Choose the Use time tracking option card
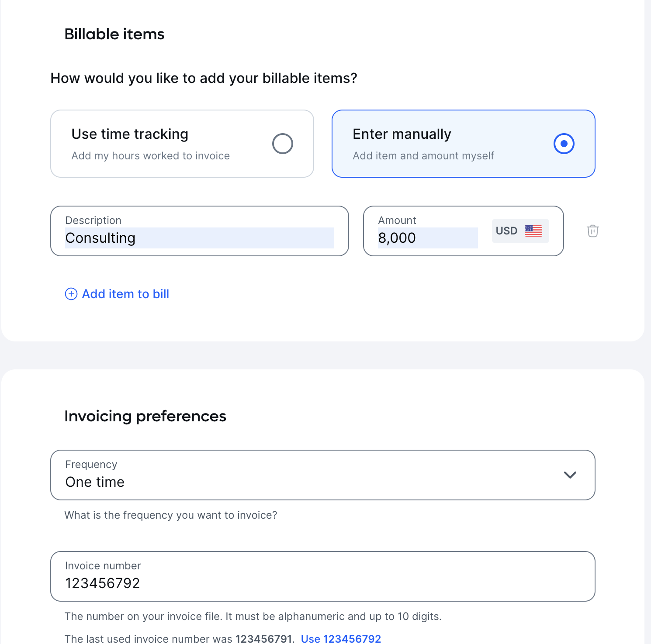 pos(182,144)
